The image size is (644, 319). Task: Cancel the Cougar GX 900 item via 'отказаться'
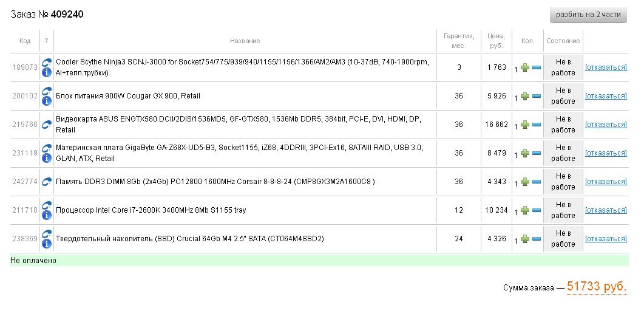click(606, 96)
